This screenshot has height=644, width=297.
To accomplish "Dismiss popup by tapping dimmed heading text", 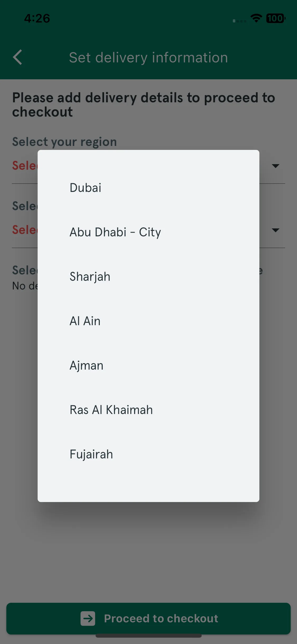I will [144, 105].
